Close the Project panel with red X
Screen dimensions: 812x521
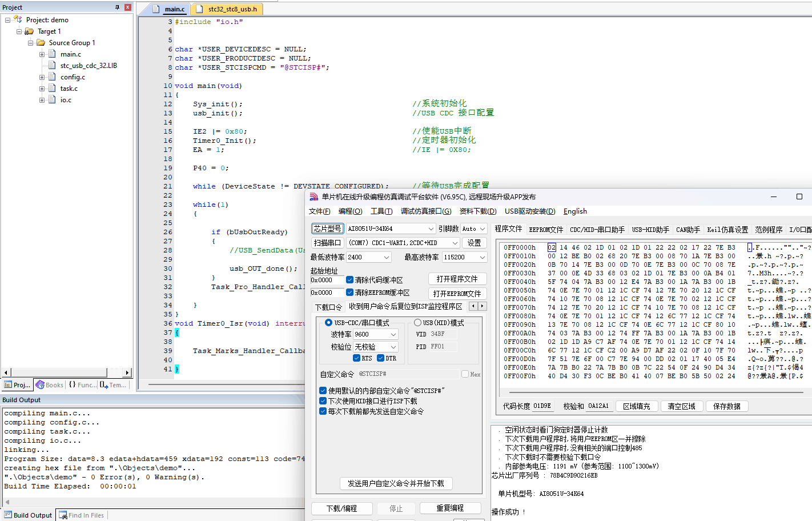[x=128, y=7]
